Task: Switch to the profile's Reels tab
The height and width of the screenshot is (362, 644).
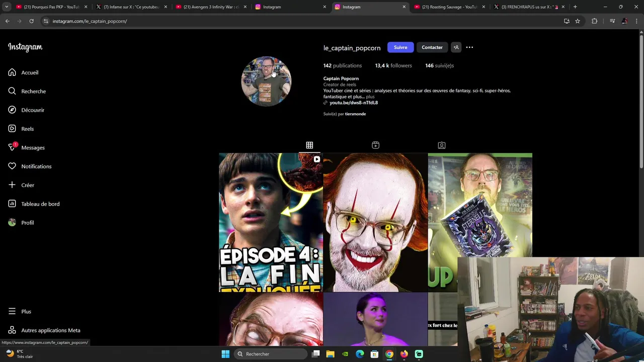Action: [x=375, y=145]
